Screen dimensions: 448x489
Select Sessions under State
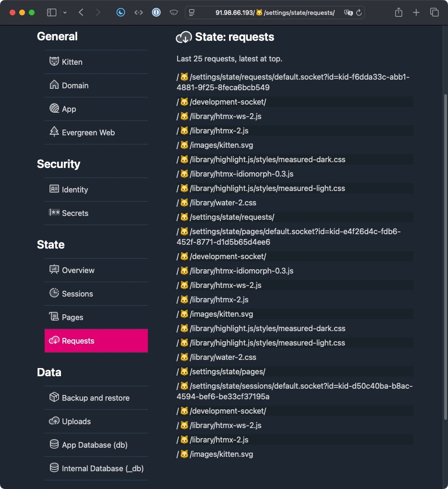coord(77,294)
